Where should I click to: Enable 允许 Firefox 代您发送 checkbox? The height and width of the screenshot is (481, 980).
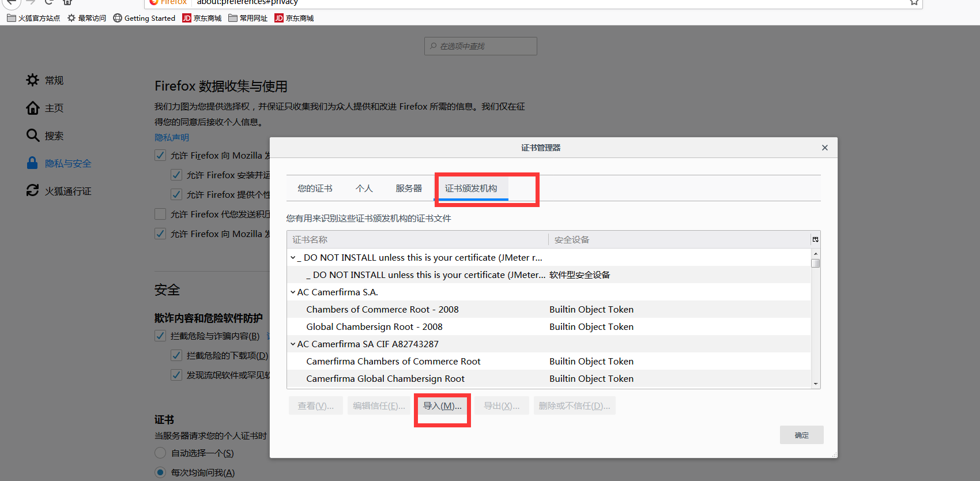click(160, 214)
